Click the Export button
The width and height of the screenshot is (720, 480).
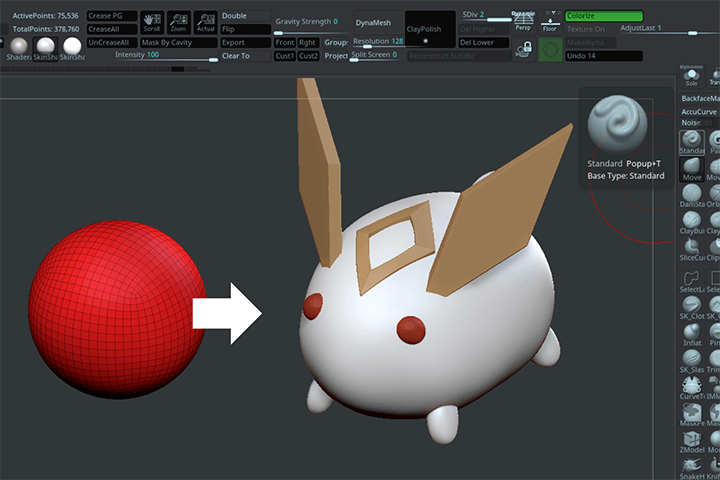click(246, 42)
